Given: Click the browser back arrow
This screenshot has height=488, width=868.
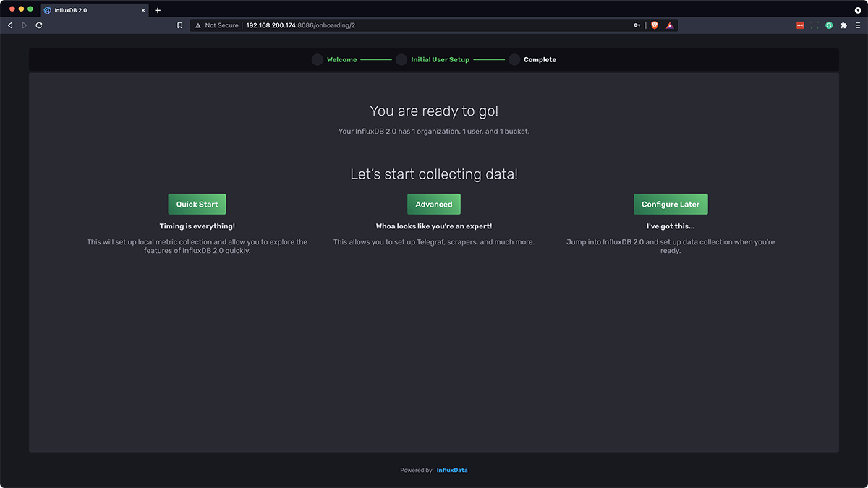Looking at the screenshot, I should pos(10,25).
